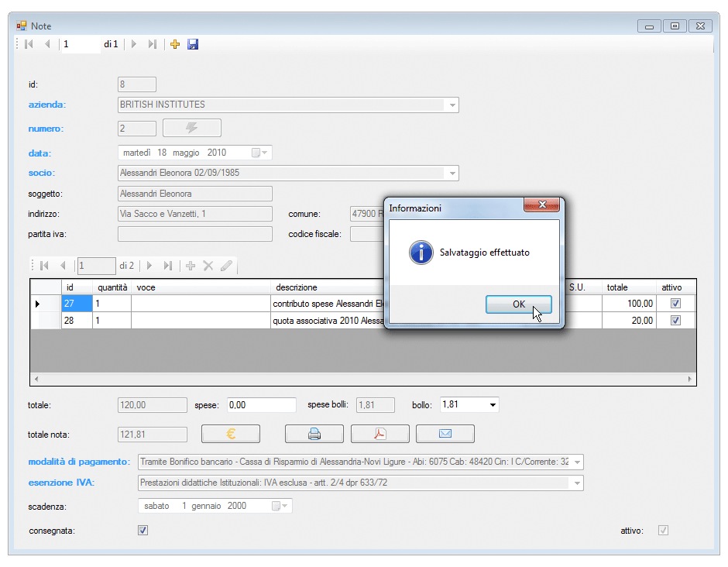Go to first record in top navigator
Image resolution: width=728 pixels, height=567 pixels.
click(29, 44)
